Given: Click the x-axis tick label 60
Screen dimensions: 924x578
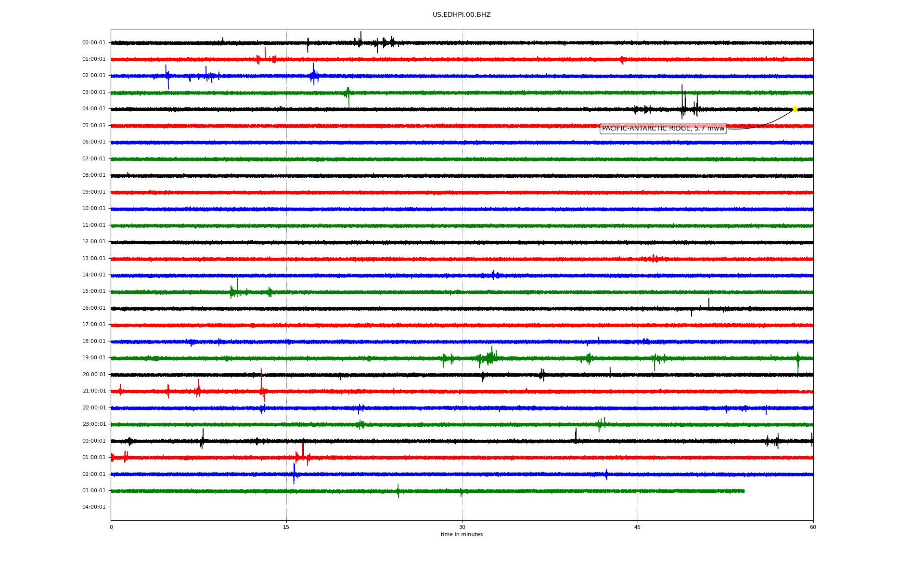Looking at the screenshot, I should (813, 527).
